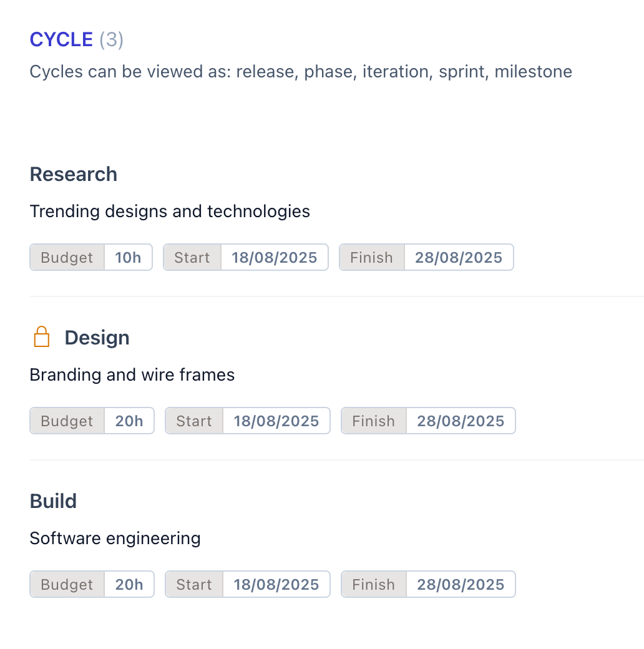Click the Budget label in Research cycle
644x649 pixels.
pyautogui.click(x=67, y=258)
